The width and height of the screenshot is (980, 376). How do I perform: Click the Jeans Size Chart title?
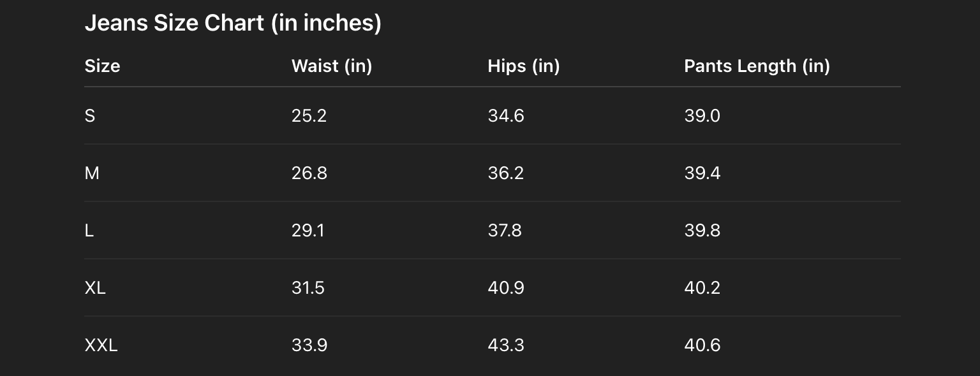pos(233,24)
